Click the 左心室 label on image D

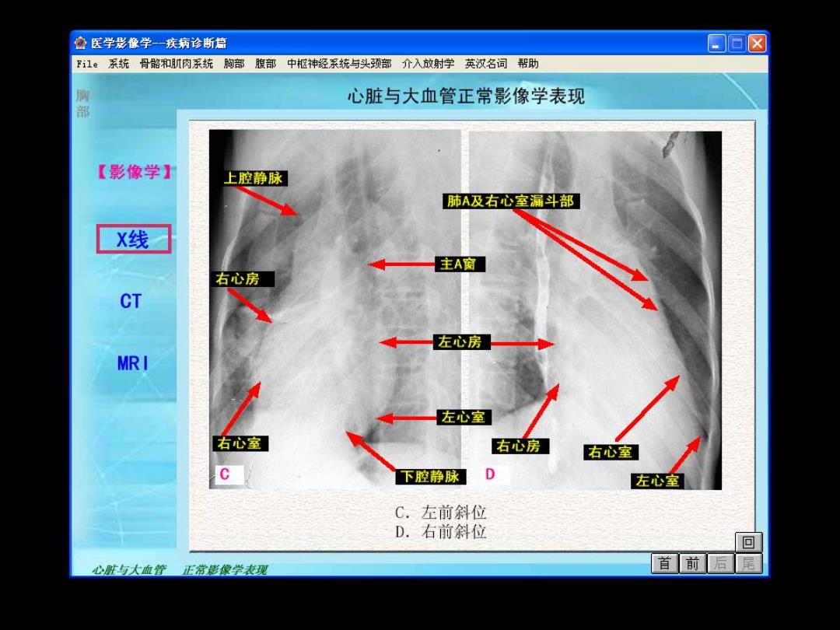(x=658, y=481)
